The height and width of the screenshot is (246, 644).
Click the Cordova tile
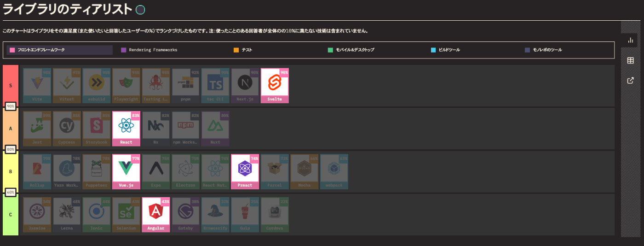click(x=275, y=215)
